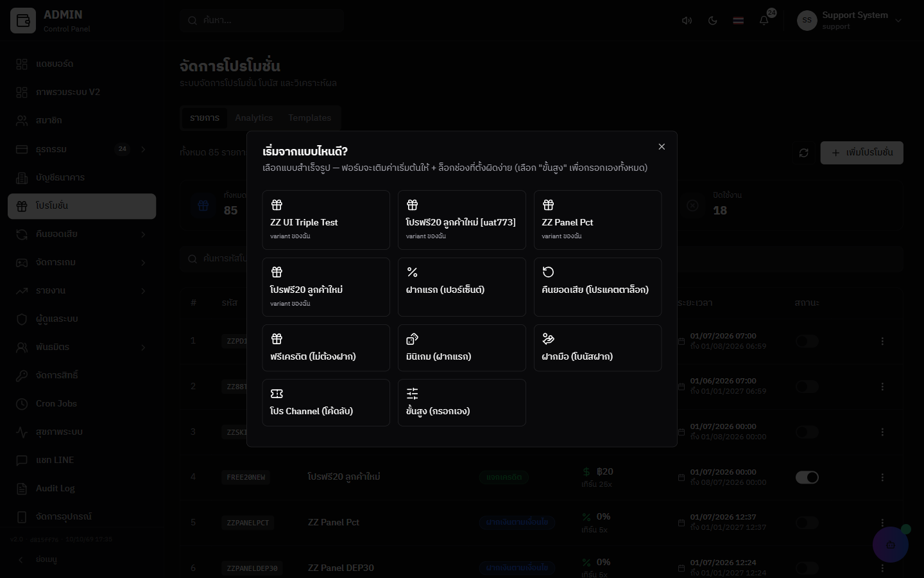924x578 pixels.
Task: Open Cron Jobs in sidebar
Action: pos(81,404)
